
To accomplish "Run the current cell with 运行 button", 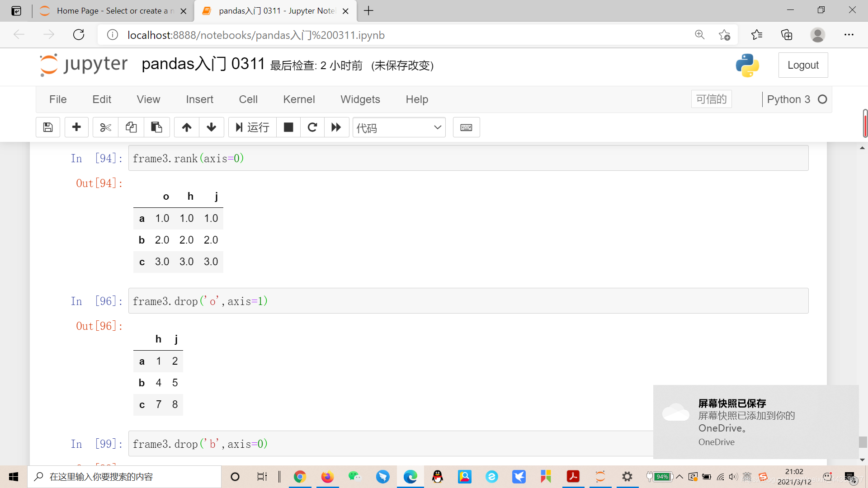I will pos(252,127).
